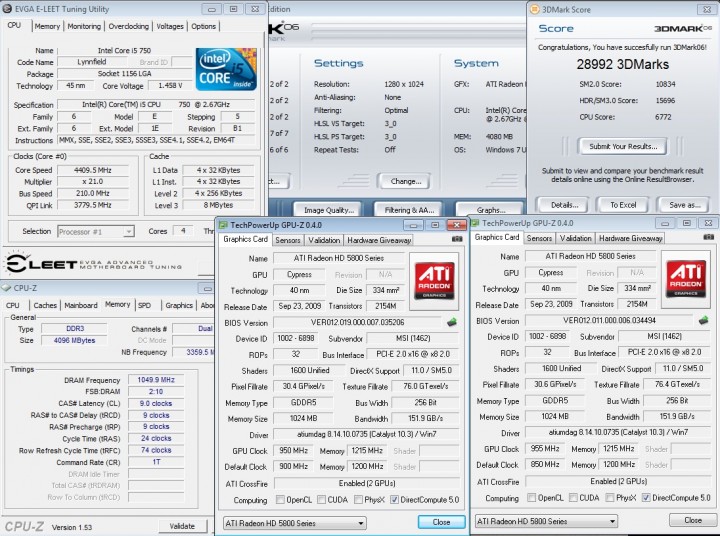Enable CUDA checkbox in left GPU-Z
720x536 pixels.
pyautogui.click(x=321, y=500)
